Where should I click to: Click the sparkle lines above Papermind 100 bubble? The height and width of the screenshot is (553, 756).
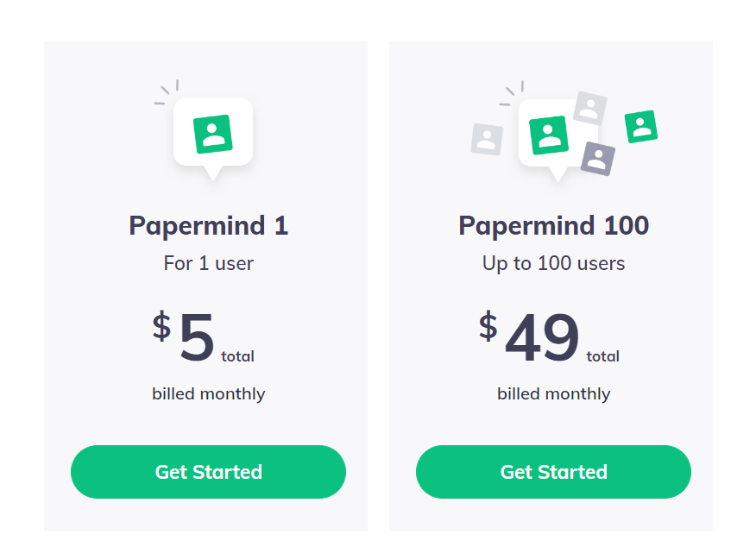point(512,92)
